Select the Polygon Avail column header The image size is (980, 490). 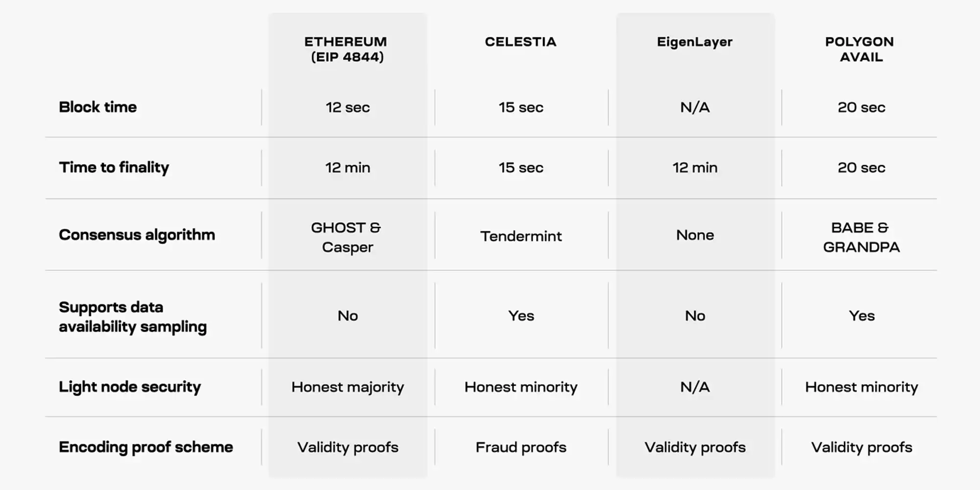click(860, 49)
